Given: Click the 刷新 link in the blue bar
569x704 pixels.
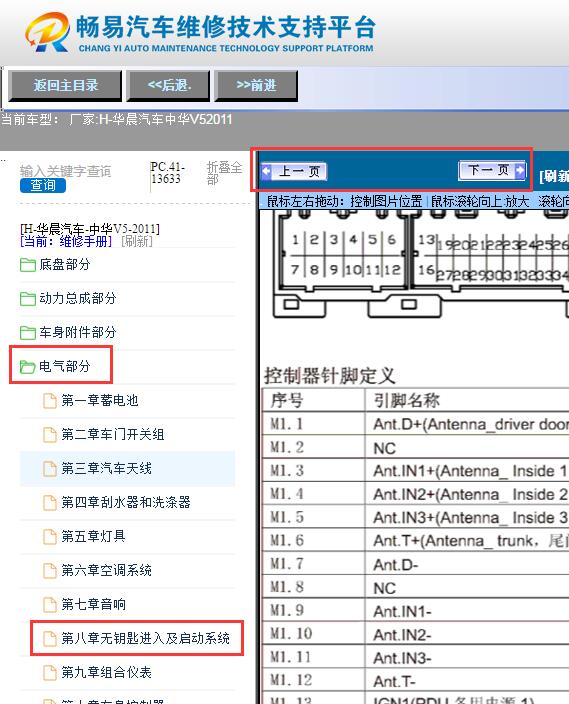Looking at the screenshot, I should click(x=554, y=176).
